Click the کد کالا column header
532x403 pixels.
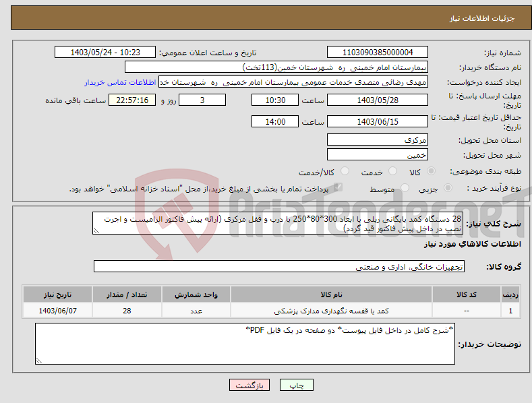(466, 294)
